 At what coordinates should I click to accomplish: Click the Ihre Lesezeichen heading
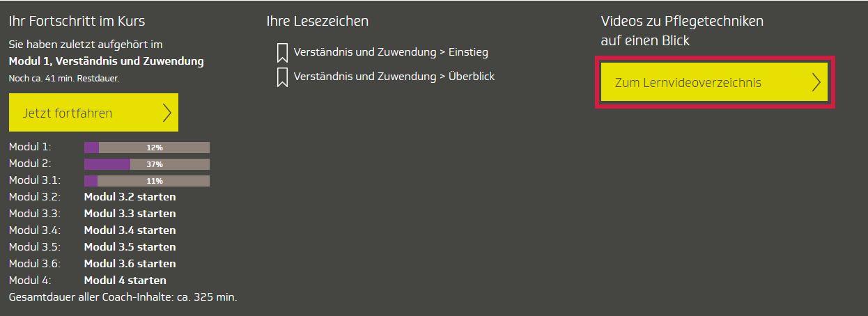[318, 22]
